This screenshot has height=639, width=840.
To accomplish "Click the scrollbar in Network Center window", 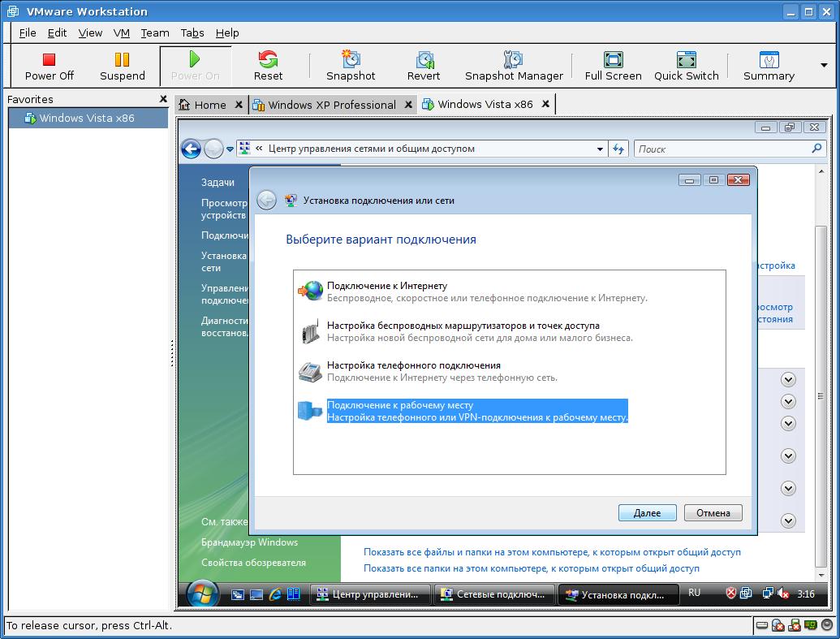I will pos(821,395).
